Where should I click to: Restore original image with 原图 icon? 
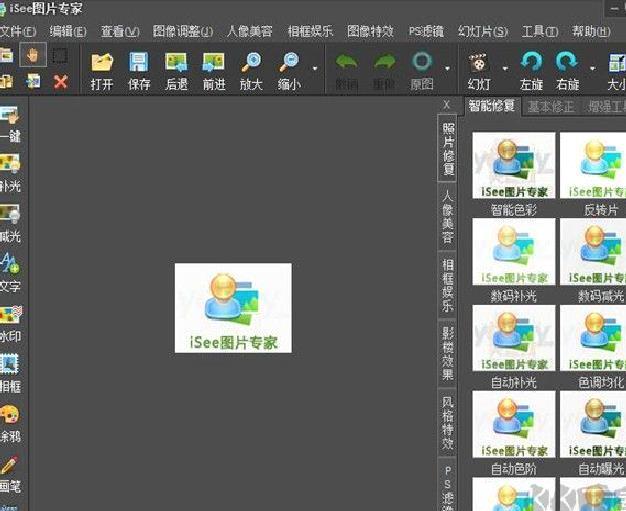click(422, 62)
